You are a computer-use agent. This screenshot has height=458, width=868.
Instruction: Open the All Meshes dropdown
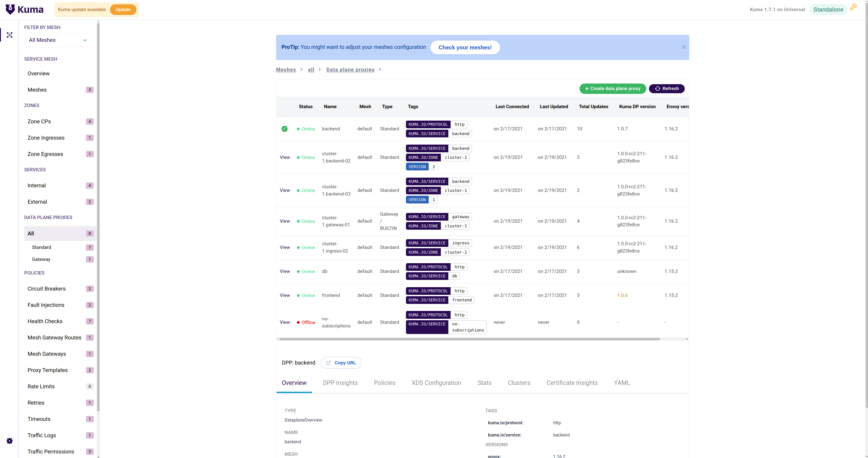coord(57,40)
